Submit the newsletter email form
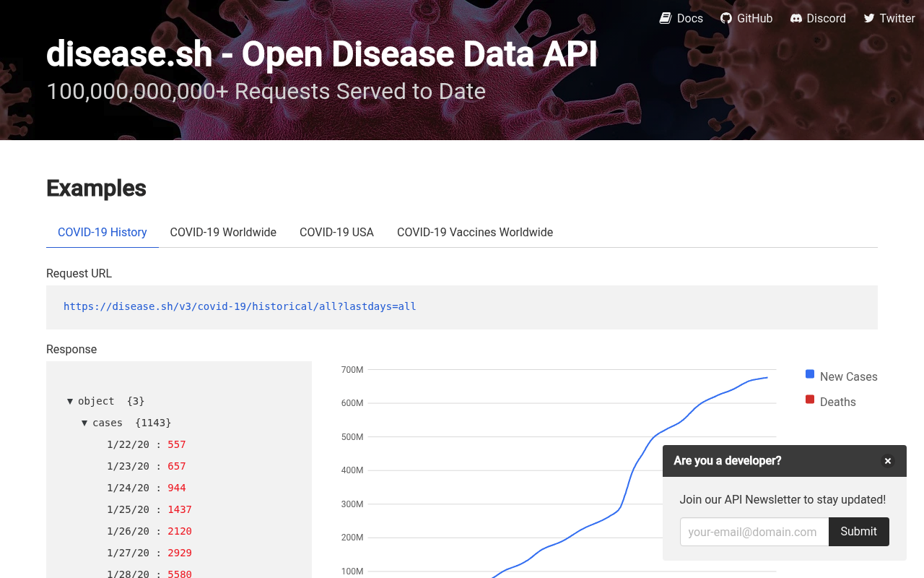Viewport: 924px width, 578px height. [859, 532]
